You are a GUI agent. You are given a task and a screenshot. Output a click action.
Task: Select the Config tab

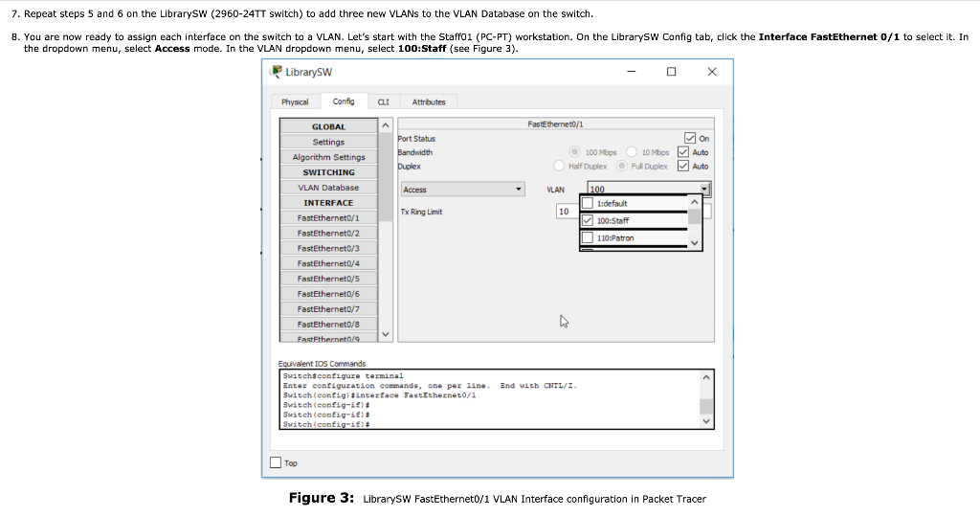[x=344, y=101]
